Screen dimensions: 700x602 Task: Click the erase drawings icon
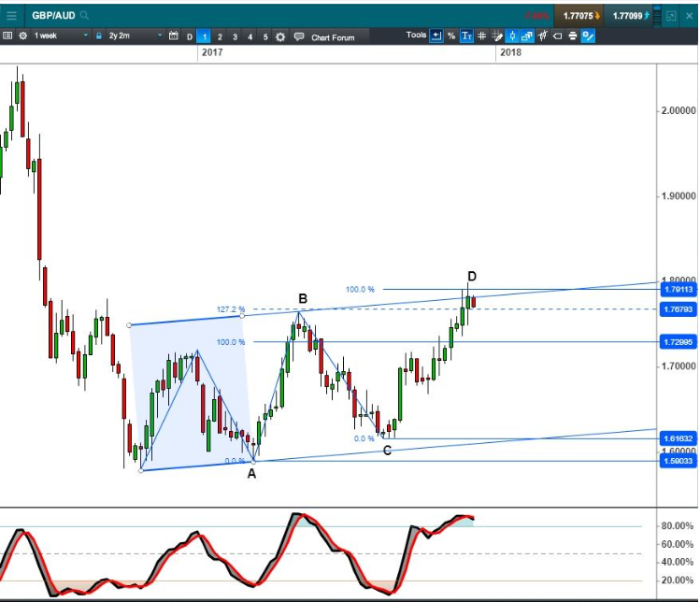tap(557, 36)
